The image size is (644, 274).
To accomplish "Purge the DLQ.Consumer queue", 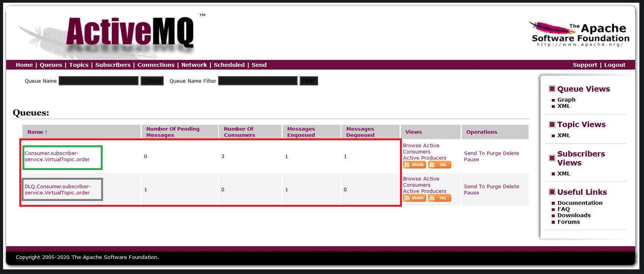I will tap(494, 187).
